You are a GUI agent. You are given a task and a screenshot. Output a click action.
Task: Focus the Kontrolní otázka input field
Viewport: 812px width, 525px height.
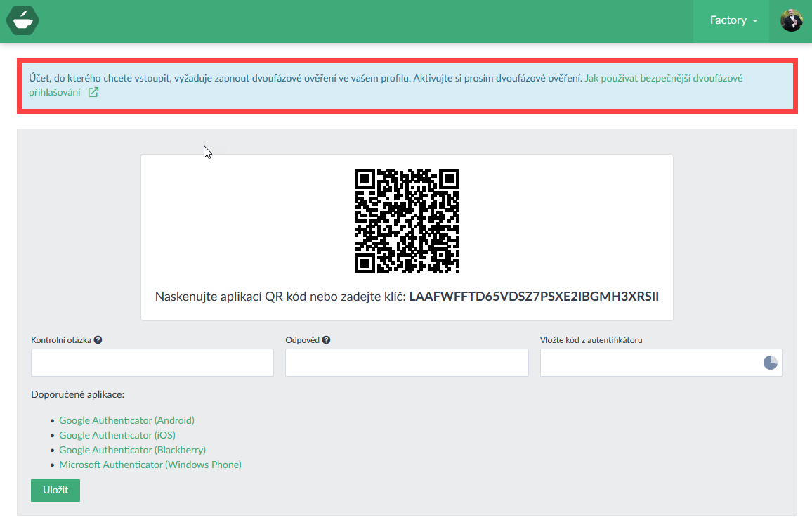tap(152, 363)
